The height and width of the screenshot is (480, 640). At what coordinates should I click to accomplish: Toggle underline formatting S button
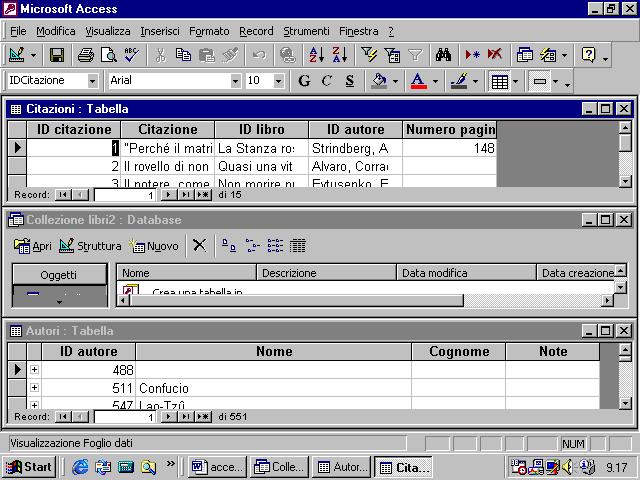(349, 81)
